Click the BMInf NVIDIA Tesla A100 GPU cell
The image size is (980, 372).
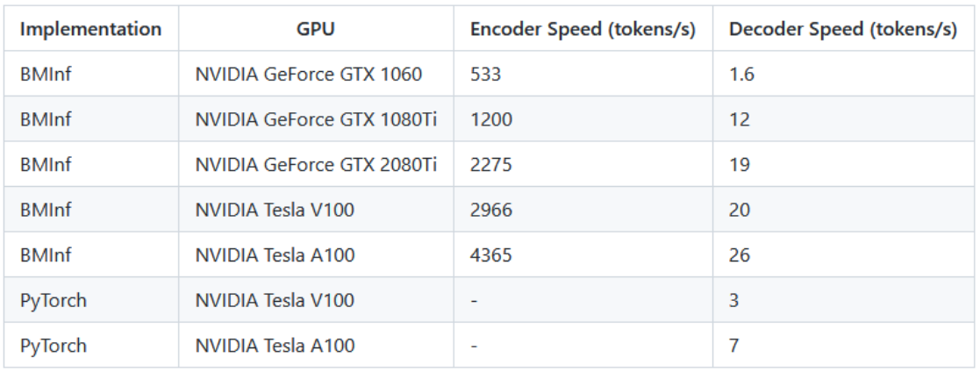click(316, 254)
